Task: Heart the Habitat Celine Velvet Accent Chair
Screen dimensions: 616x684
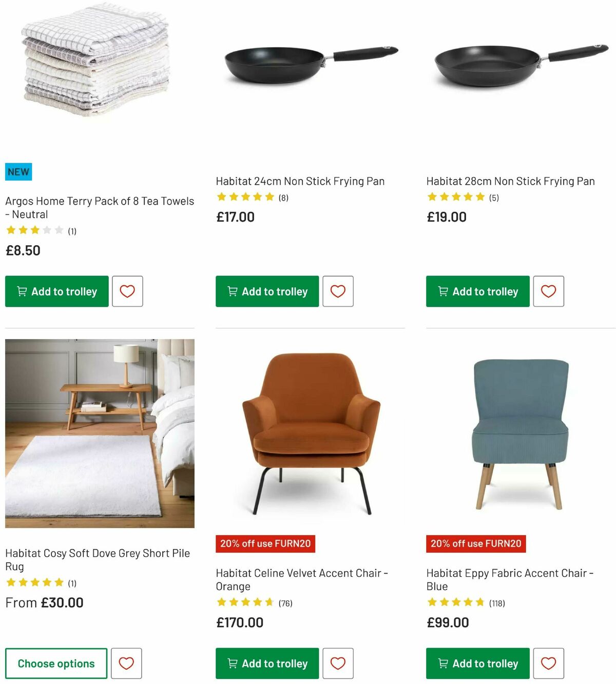Action: [x=338, y=663]
